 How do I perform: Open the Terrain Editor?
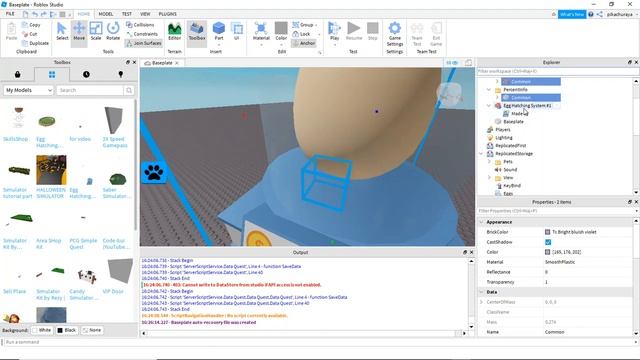[174, 31]
